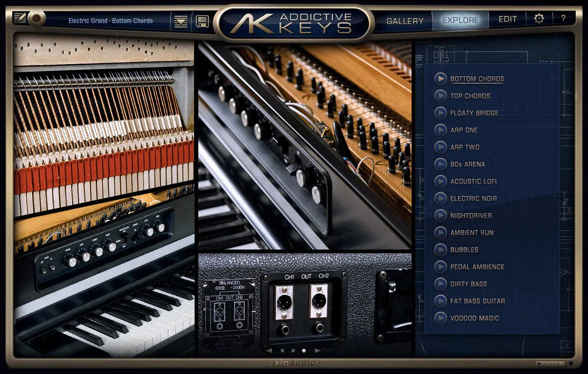Switch to the Gallery tab
The width and height of the screenshot is (588, 374).
(x=405, y=21)
